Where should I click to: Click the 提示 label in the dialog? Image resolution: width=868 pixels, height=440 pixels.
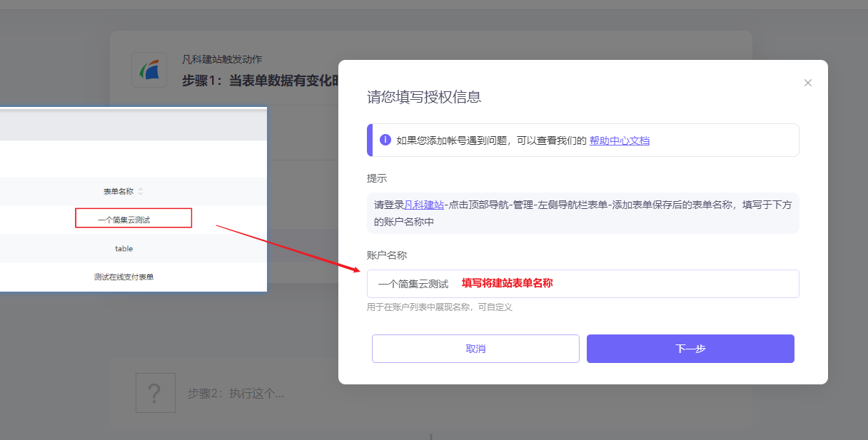(377, 178)
